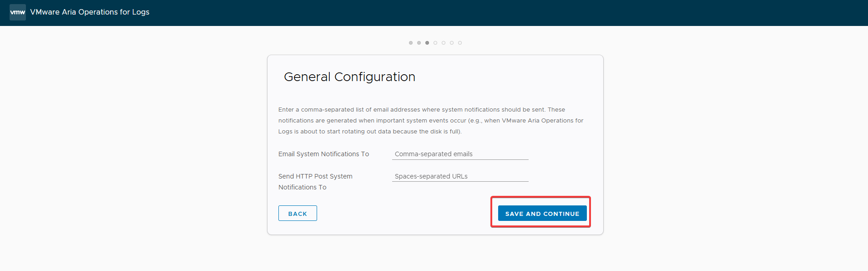Click the VMware Aria Operations for Logs title
Viewport: 868px width, 271px height.
[90, 12]
